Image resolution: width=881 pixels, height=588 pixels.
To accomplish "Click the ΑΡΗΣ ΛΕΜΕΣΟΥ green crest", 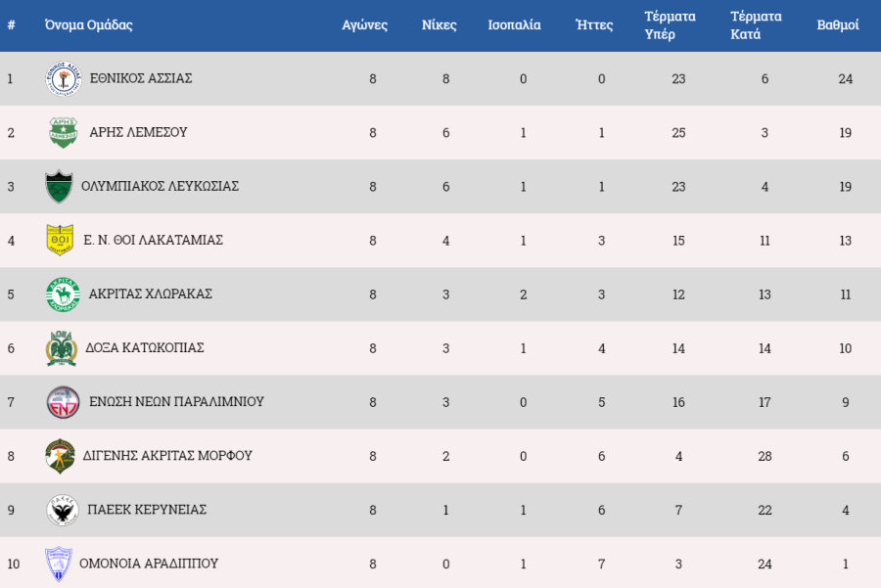I will 61,132.
